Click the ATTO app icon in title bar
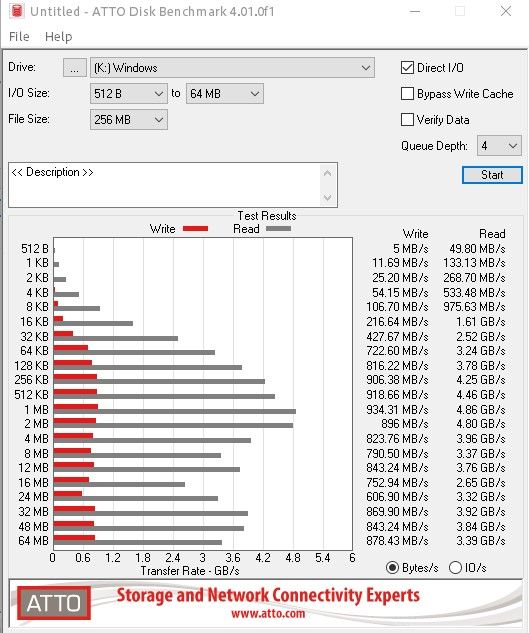 point(17,11)
